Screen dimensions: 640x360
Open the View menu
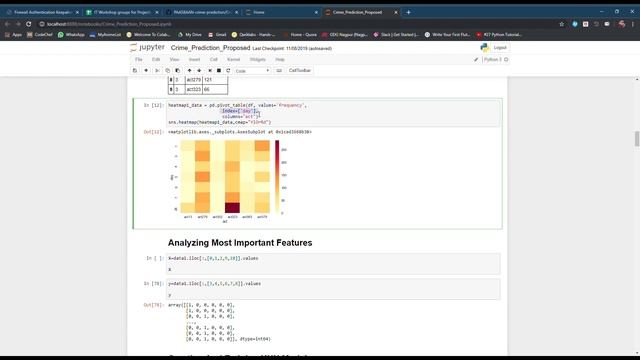pyautogui.click(x=174, y=60)
